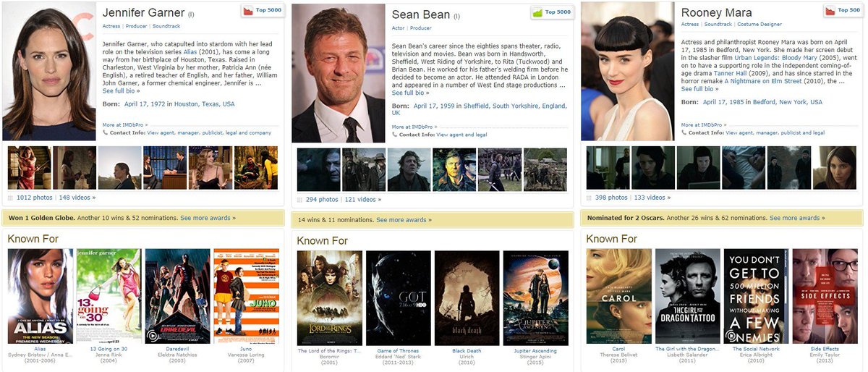Open Rooney Mara's headshot photo

tap(627, 71)
